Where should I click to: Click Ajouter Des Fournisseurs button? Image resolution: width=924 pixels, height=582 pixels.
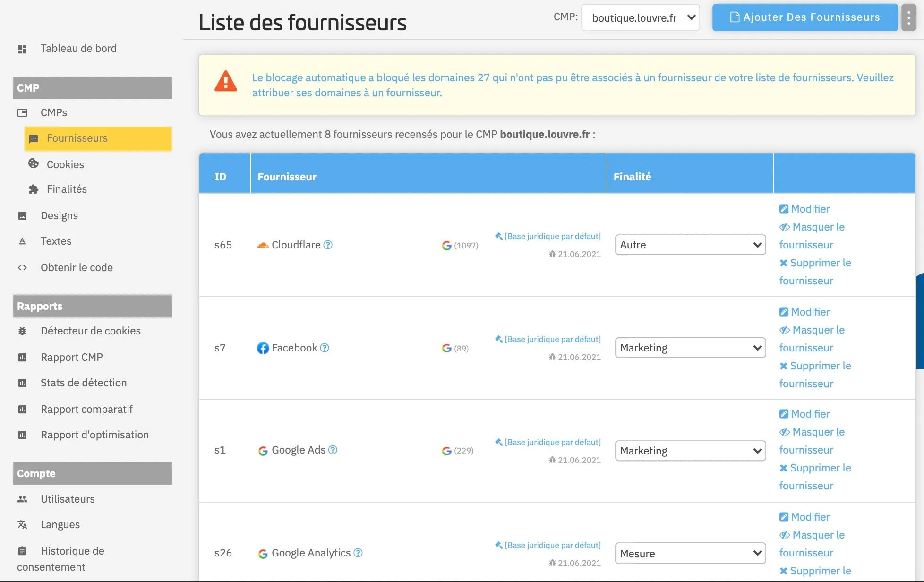pos(805,17)
